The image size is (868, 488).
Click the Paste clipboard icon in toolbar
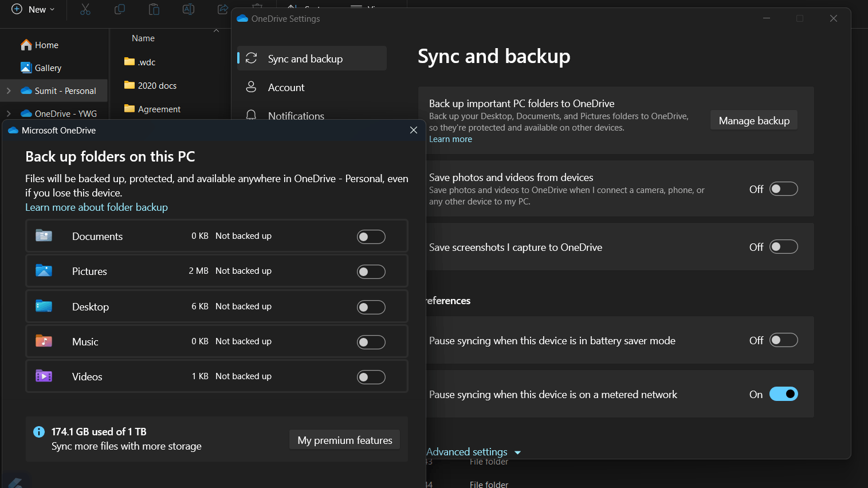[x=154, y=10]
